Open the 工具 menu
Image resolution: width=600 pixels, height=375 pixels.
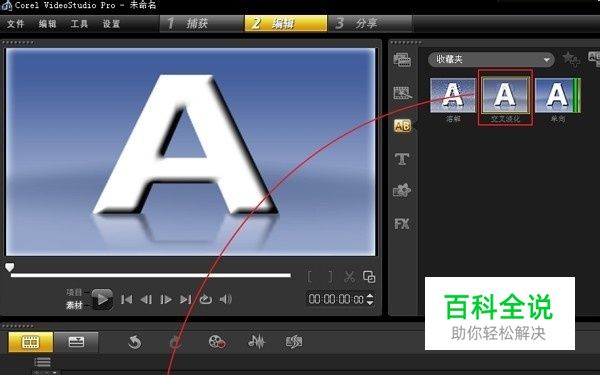[79, 24]
